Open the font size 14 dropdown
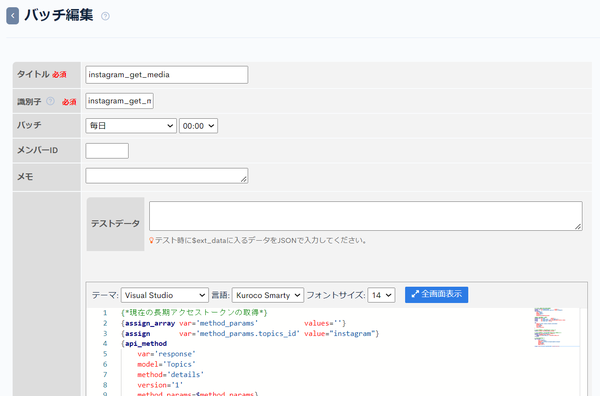This screenshot has width=600, height=396. click(381, 295)
